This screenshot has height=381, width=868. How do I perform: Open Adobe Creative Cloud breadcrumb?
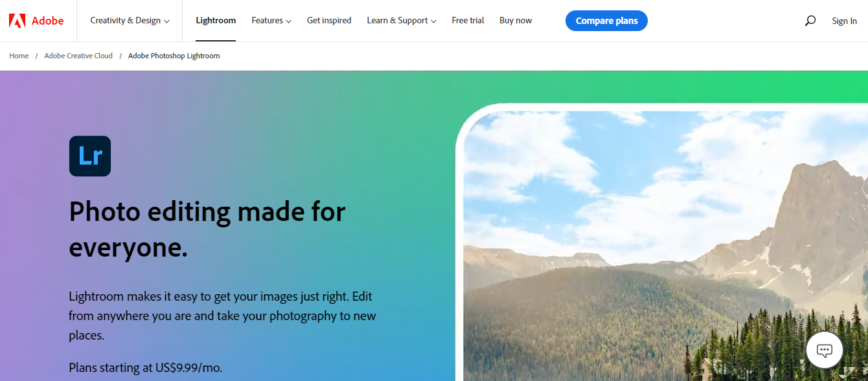[x=78, y=56]
